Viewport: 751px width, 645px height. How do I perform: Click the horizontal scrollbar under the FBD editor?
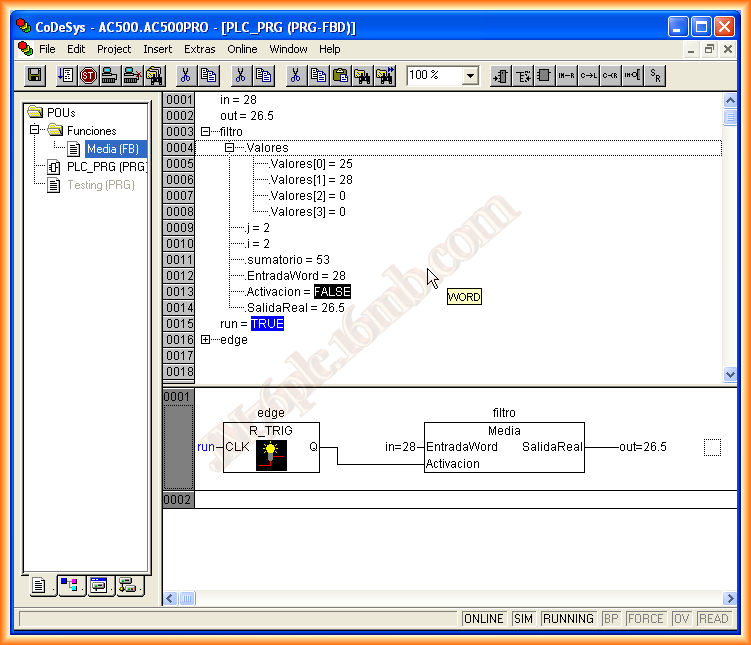(x=450, y=598)
